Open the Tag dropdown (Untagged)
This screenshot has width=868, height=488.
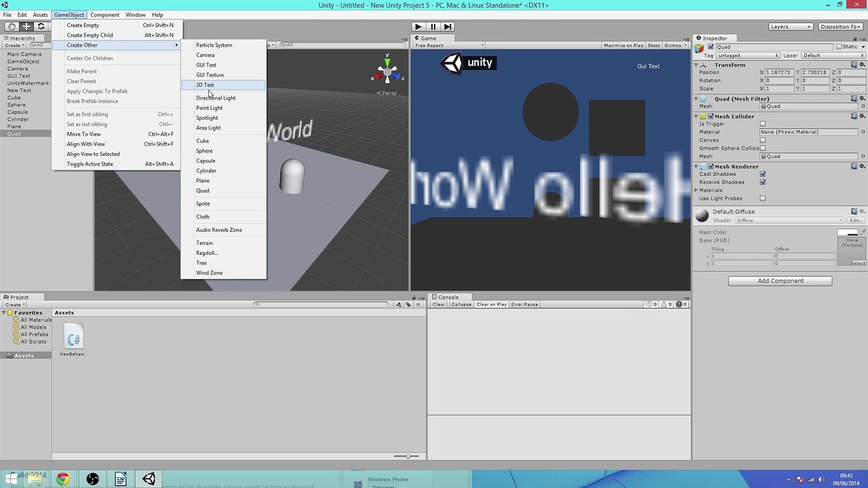[748, 56]
